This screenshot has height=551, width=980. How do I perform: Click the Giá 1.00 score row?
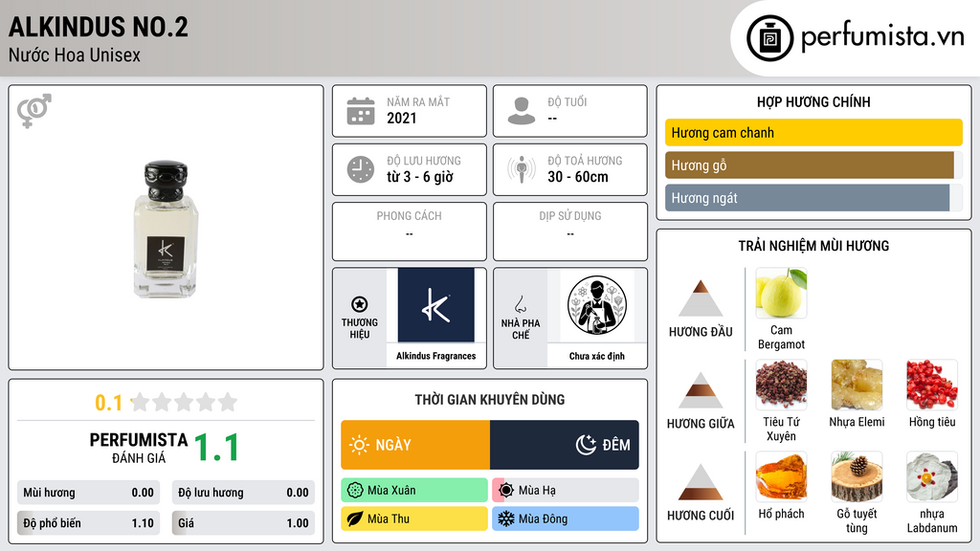pos(243,523)
